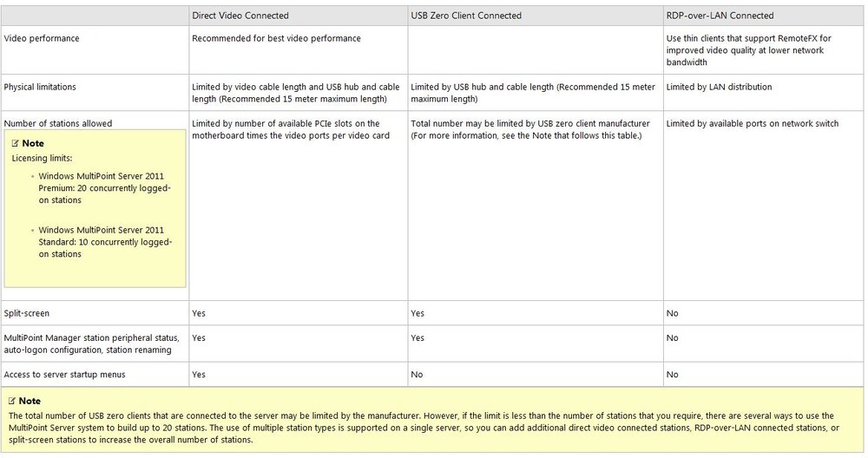Click the 'Physical limitations' row label
Image resolution: width=868 pixels, height=458 pixels.
(40, 87)
